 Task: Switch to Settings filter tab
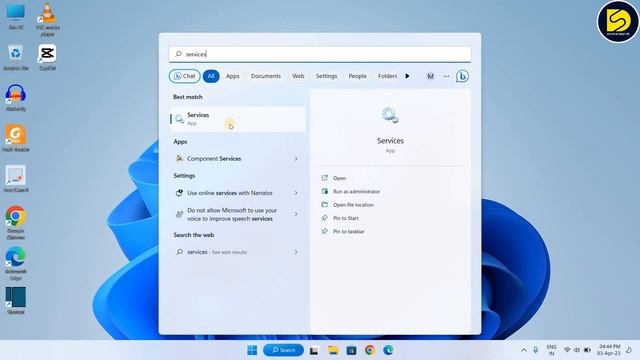click(327, 76)
